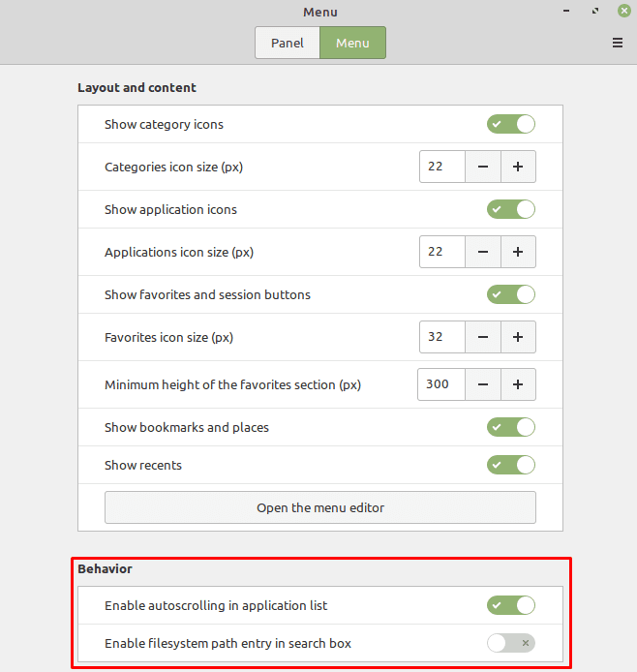
Task: Open the hamburger menu icon
Action: tap(618, 43)
